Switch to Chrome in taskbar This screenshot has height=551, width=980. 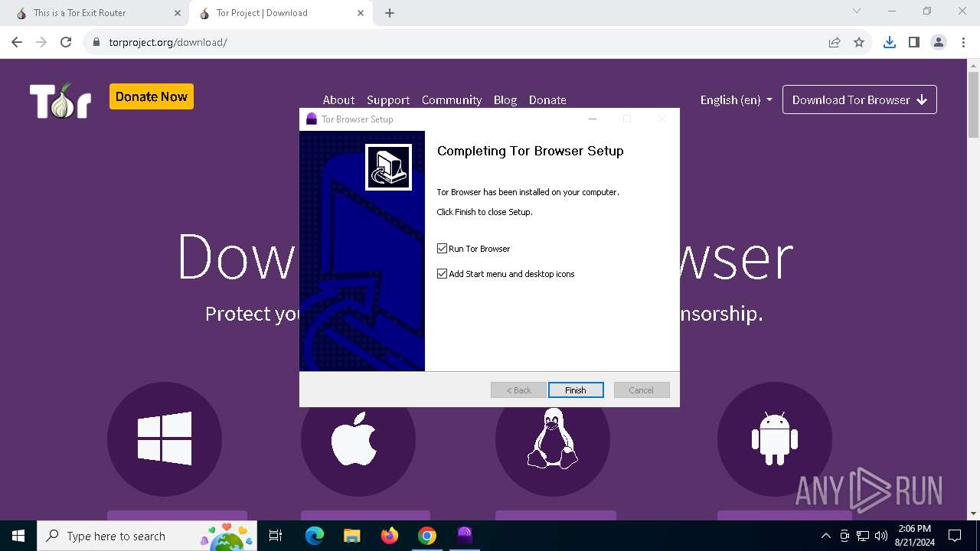click(427, 536)
